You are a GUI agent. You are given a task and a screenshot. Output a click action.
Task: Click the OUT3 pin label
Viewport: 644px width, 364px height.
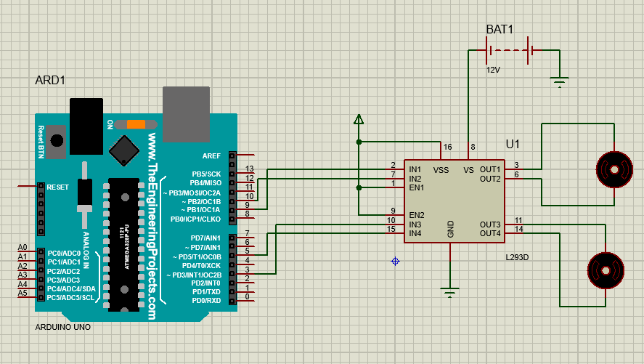click(x=490, y=225)
